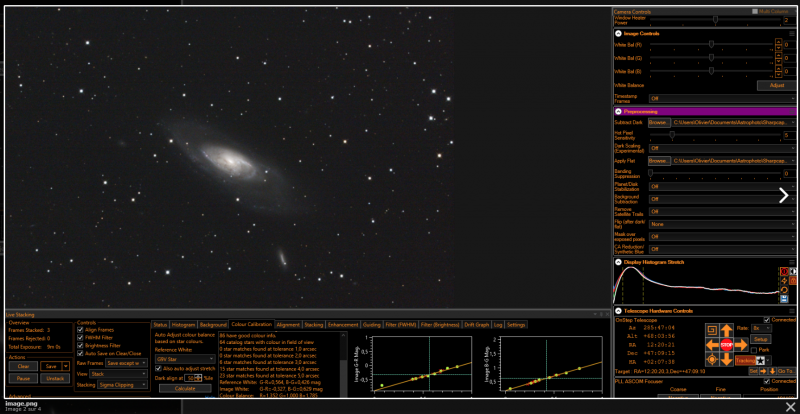Toggle Also auto adjust stretch checkbox

pos(158,369)
